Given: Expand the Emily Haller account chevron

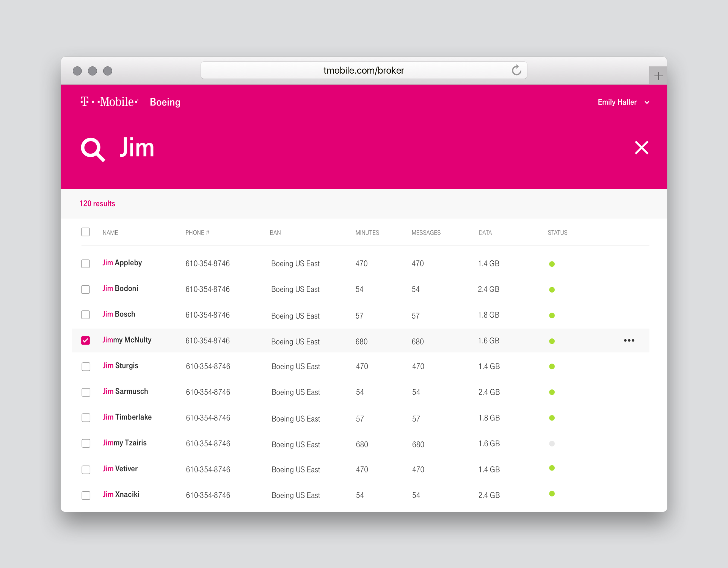Looking at the screenshot, I should pyautogui.click(x=647, y=102).
